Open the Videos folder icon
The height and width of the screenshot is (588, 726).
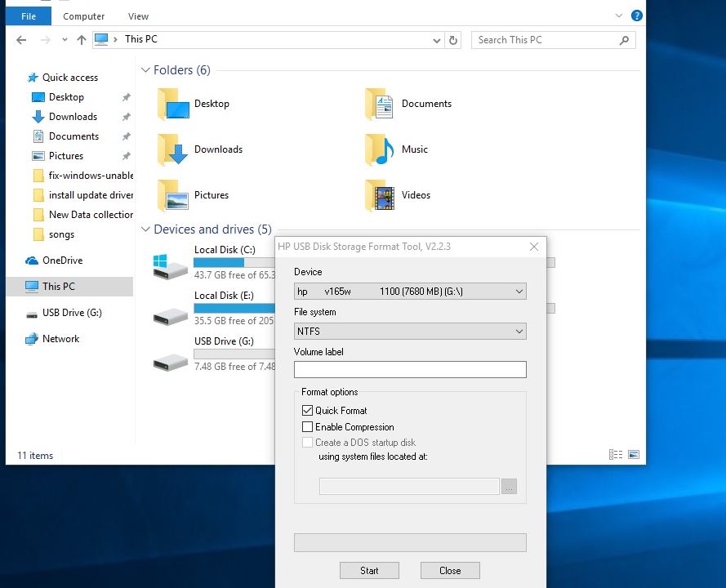click(380, 195)
